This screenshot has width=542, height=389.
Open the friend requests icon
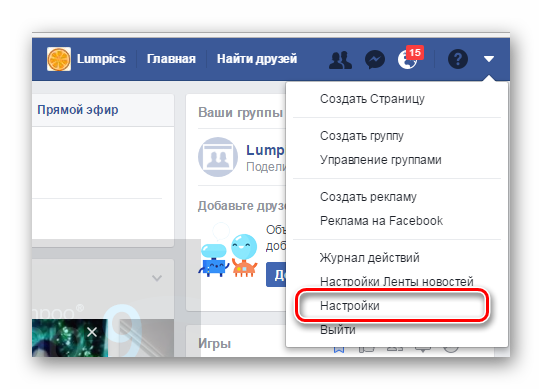coord(340,60)
